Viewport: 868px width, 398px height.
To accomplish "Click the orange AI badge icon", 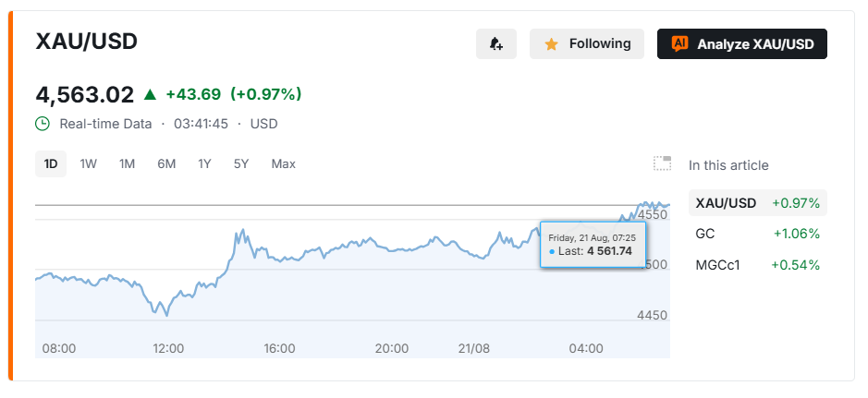I will [x=679, y=43].
